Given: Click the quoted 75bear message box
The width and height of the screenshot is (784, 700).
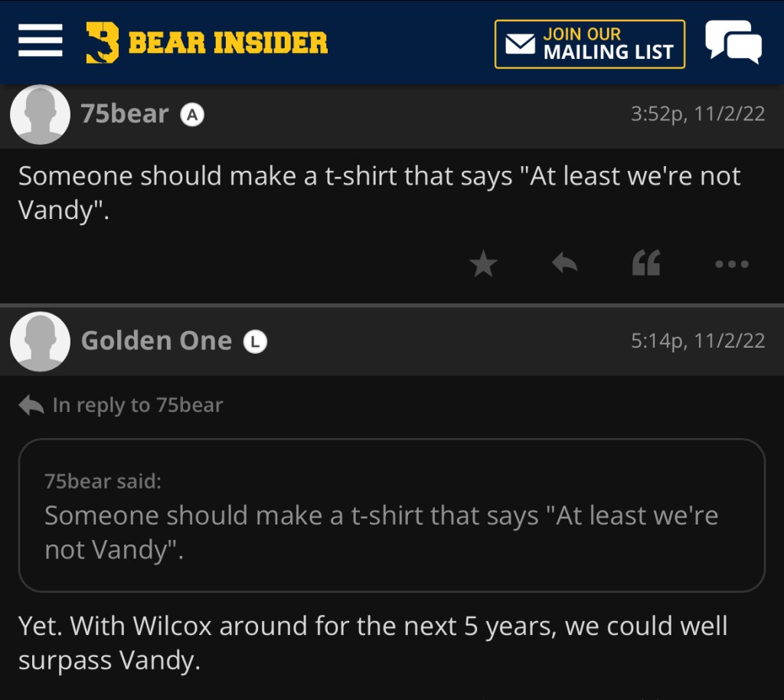Looking at the screenshot, I should click(x=391, y=528).
